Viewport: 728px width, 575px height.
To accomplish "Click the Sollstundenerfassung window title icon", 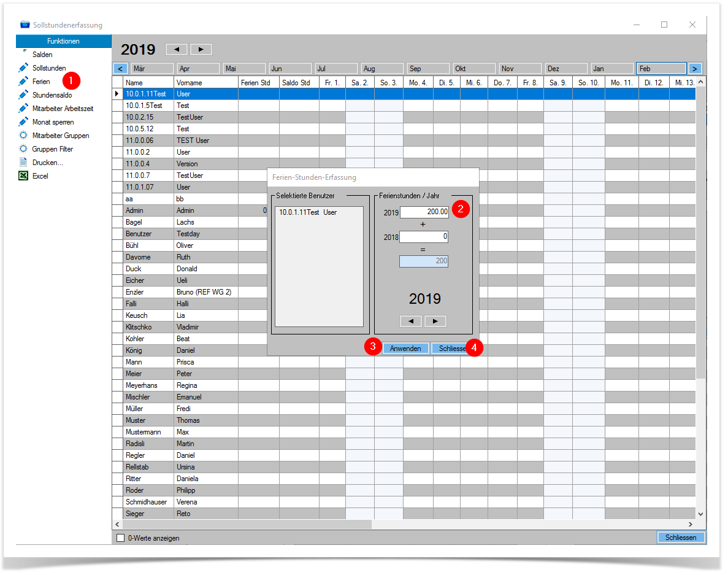I will click(25, 25).
